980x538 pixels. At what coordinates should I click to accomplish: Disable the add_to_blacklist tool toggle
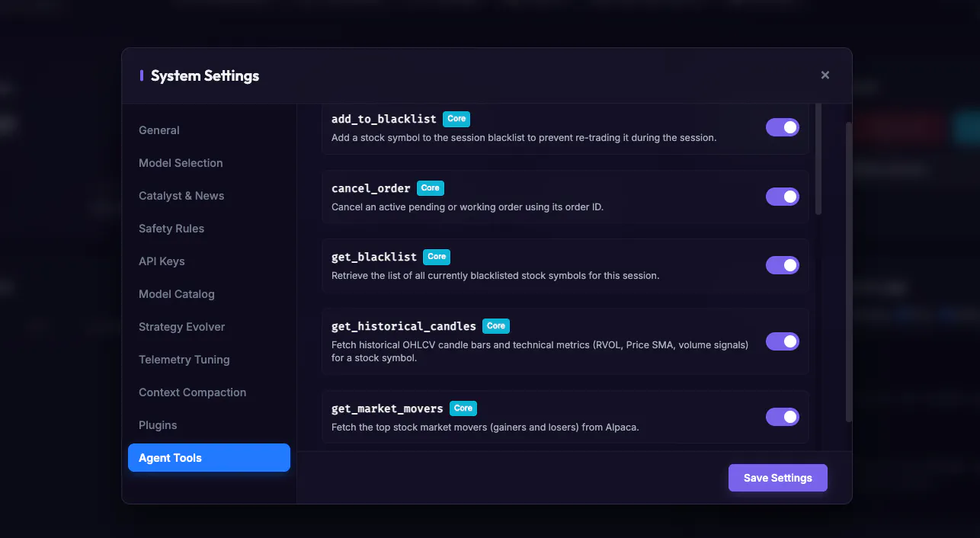coord(783,127)
